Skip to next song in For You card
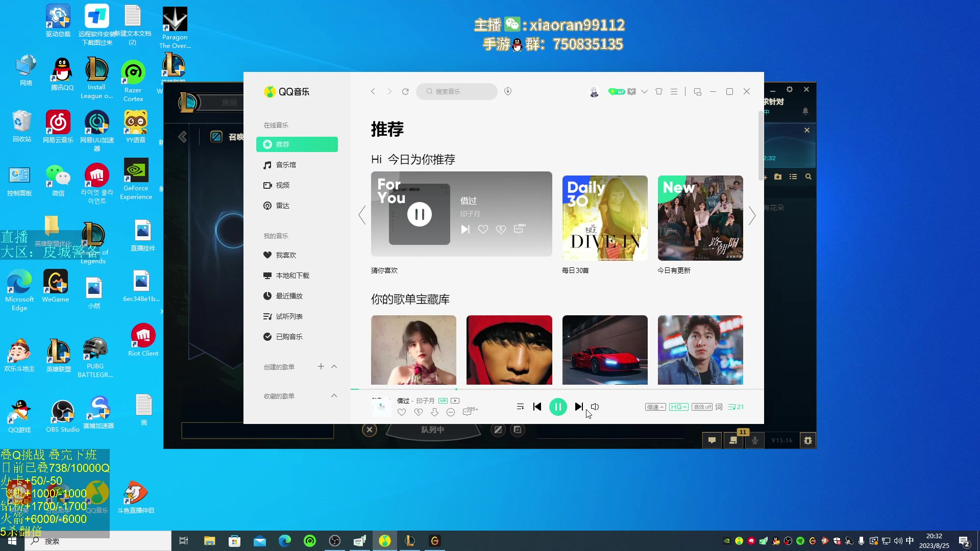 pos(465,230)
